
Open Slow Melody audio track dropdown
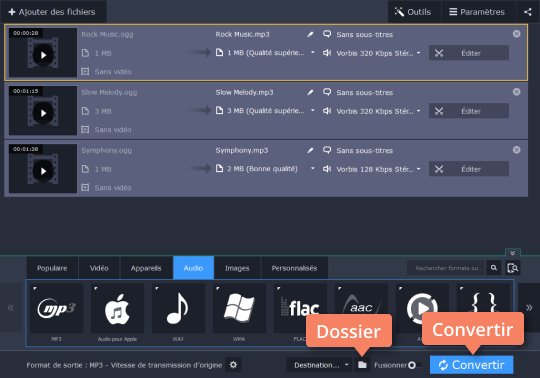(x=418, y=111)
